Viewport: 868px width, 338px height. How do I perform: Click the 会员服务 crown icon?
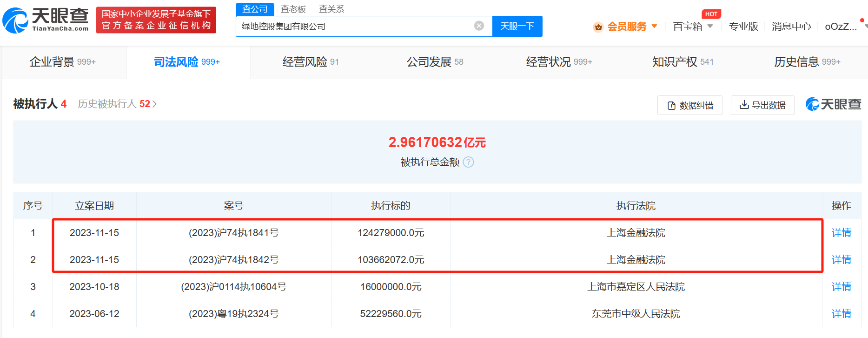pyautogui.click(x=598, y=27)
